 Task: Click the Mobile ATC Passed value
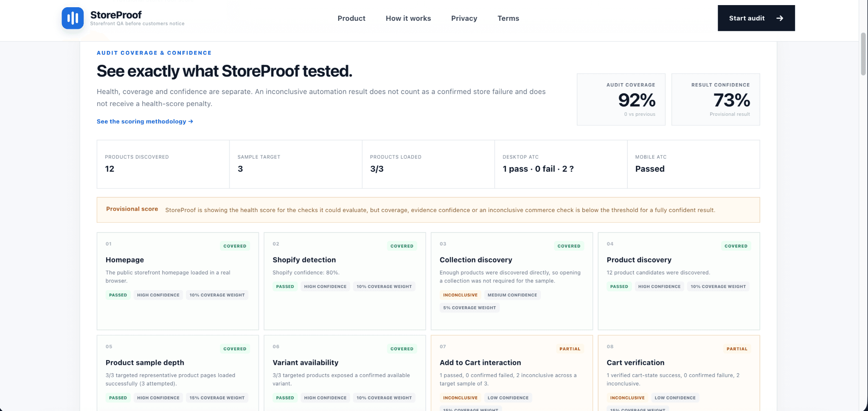point(650,169)
